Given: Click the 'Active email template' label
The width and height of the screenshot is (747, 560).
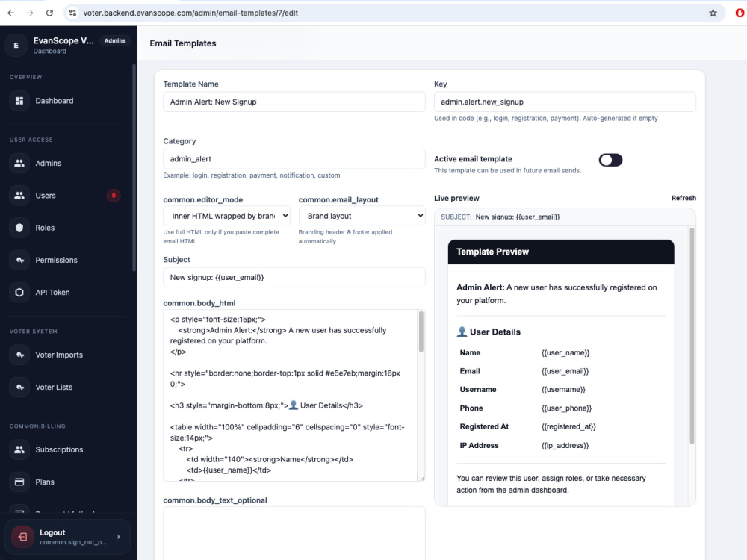Looking at the screenshot, I should coord(473,158).
